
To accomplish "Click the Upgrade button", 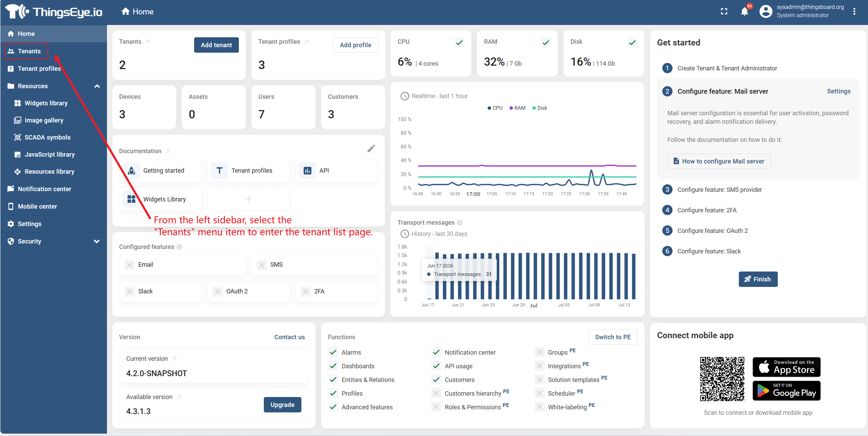I will [282, 405].
